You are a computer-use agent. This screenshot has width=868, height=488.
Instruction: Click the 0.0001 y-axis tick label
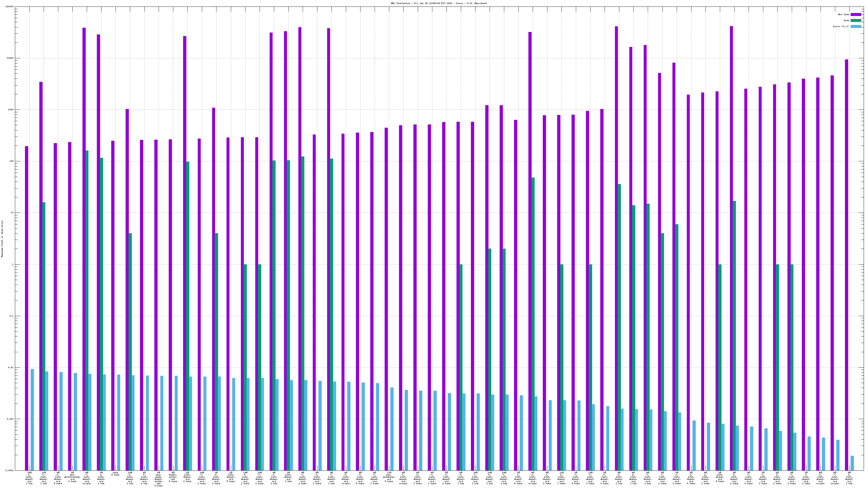(10, 470)
